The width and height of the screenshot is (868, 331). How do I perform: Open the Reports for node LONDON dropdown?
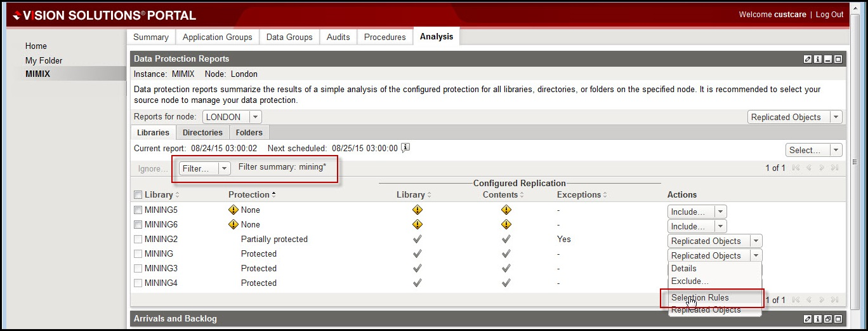(x=254, y=117)
